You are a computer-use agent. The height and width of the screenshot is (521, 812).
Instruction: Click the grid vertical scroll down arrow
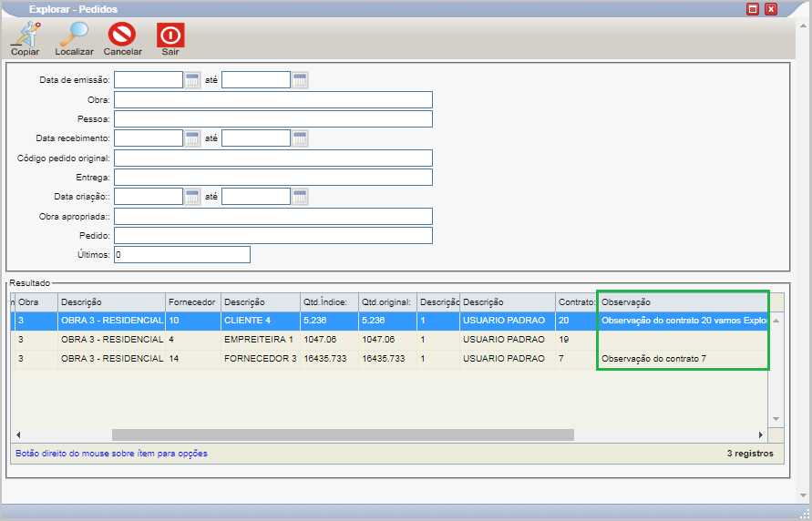[x=776, y=419]
